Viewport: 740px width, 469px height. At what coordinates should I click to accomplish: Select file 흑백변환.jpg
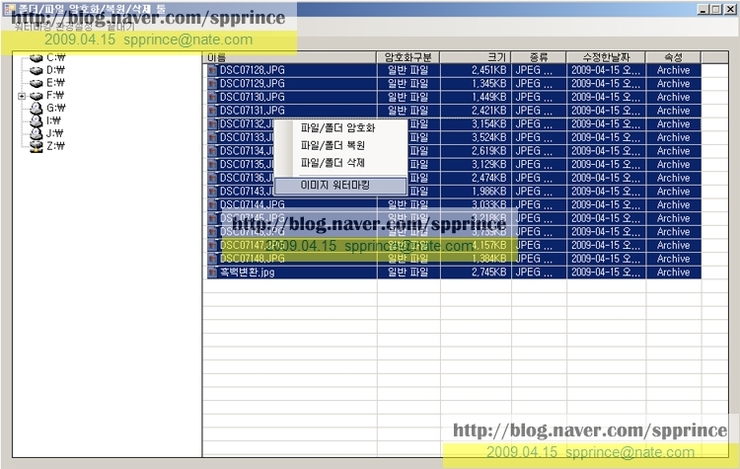[x=247, y=272]
